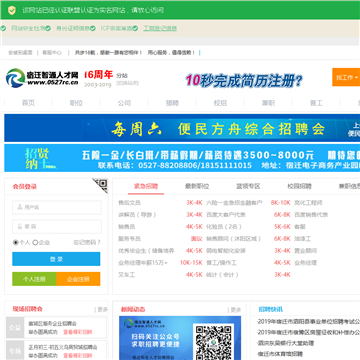
Task: Click 更多 beside 现场招聘会
Action: [x=103, y=309]
